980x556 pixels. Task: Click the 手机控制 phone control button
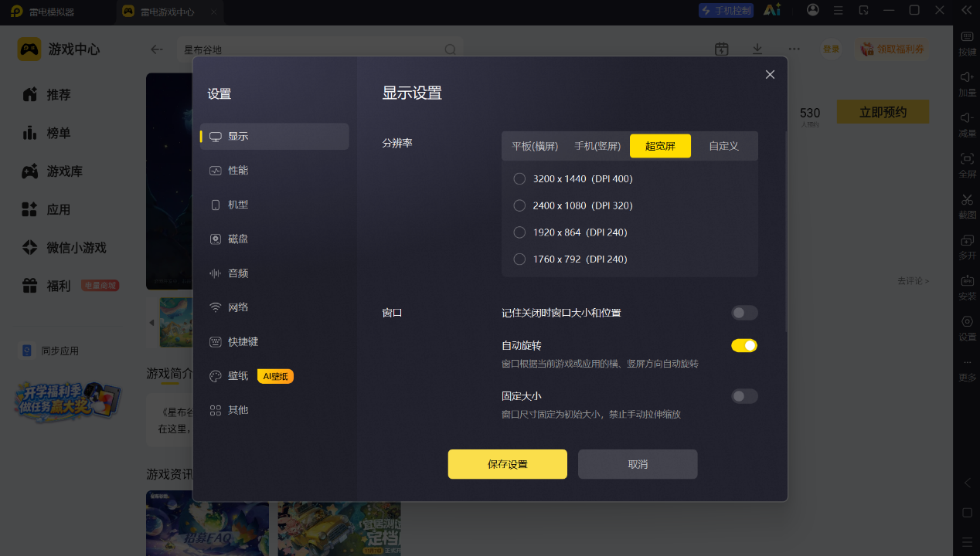coord(726,10)
